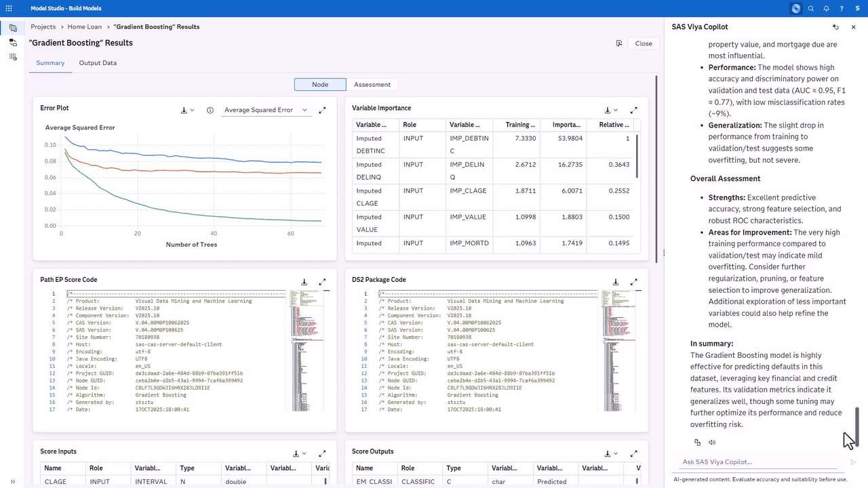This screenshot has width=868, height=488.
Task: Open the applications grid menu
Action: [9, 9]
